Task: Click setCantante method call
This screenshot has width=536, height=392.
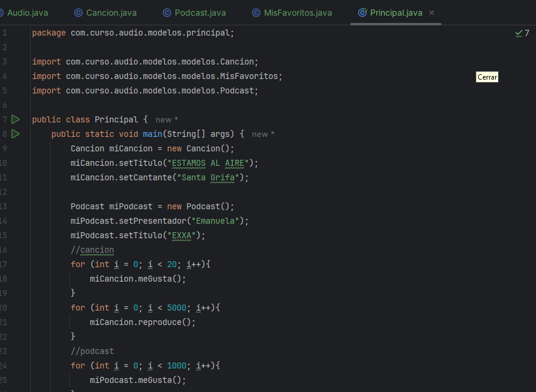Action: tap(145, 177)
